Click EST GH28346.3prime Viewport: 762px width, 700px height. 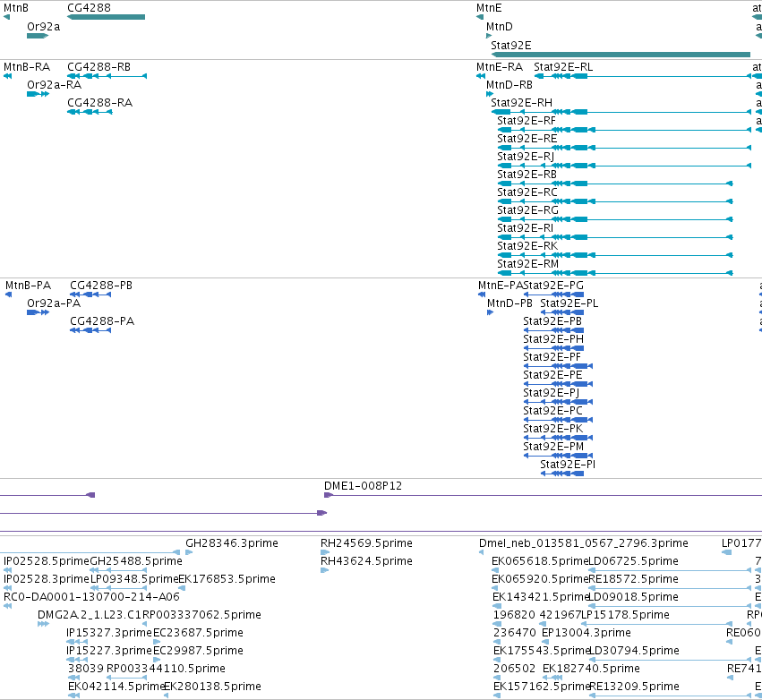pos(232,543)
